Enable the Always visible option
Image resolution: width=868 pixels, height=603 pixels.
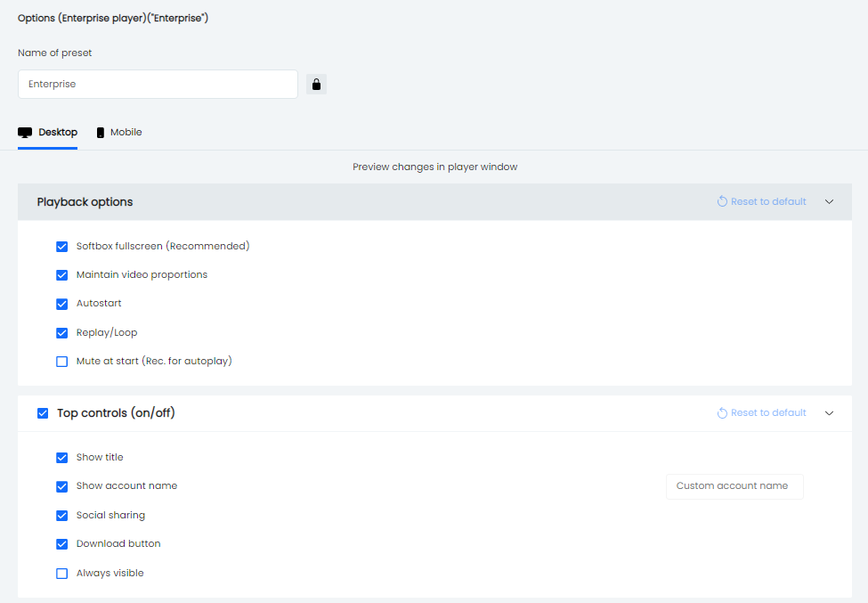(x=61, y=573)
